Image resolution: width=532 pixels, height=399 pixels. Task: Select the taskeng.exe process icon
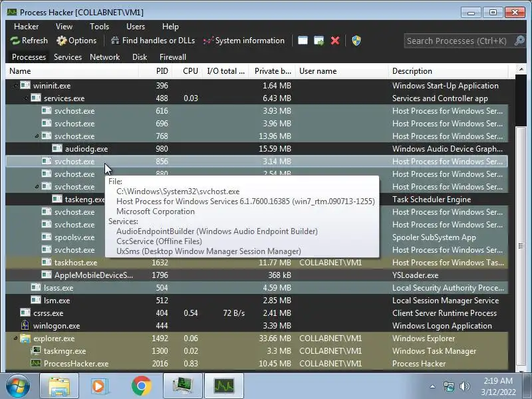click(57, 199)
